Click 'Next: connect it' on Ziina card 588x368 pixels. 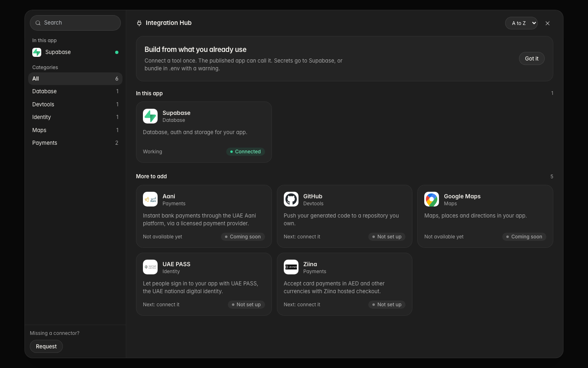click(x=302, y=305)
